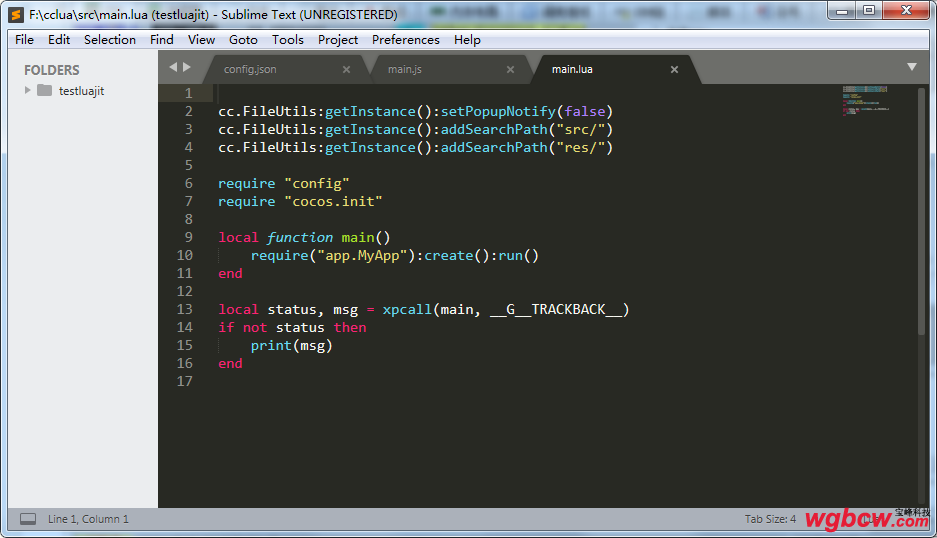937x538 pixels.
Task: Click the print(msg) statement
Action: [292, 346]
